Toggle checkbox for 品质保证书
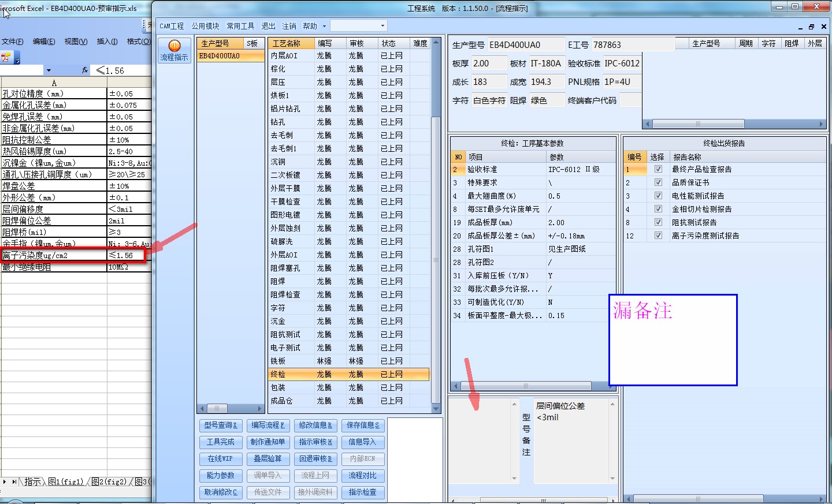Image resolution: width=832 pixels, height=504 pixels. point(658,182)
